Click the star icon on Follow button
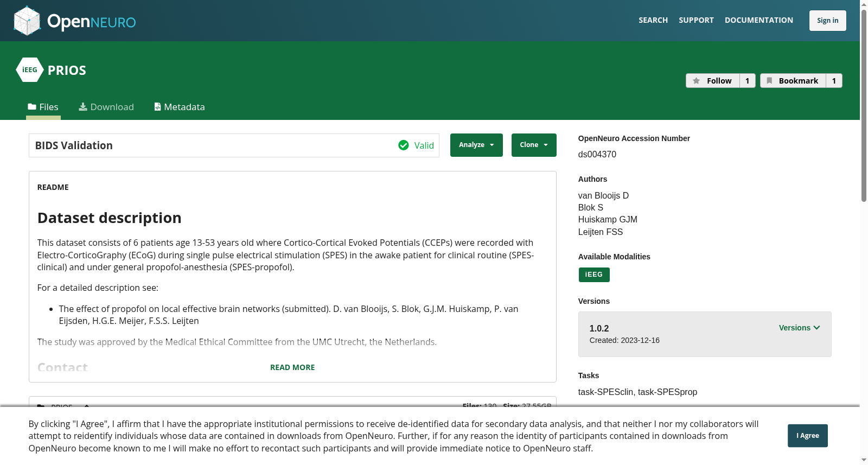The image size is (868, 465). click(697, 81)
